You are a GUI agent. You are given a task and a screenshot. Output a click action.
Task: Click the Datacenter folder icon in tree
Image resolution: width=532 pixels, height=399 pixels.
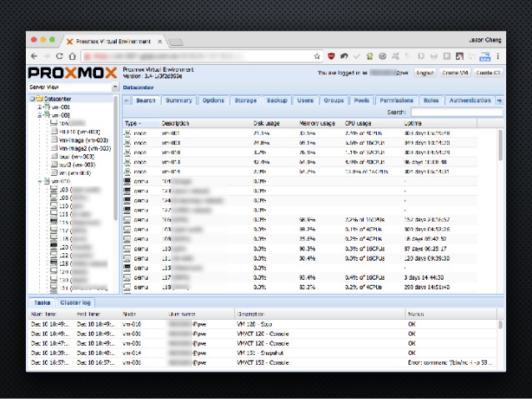point(39,98)
